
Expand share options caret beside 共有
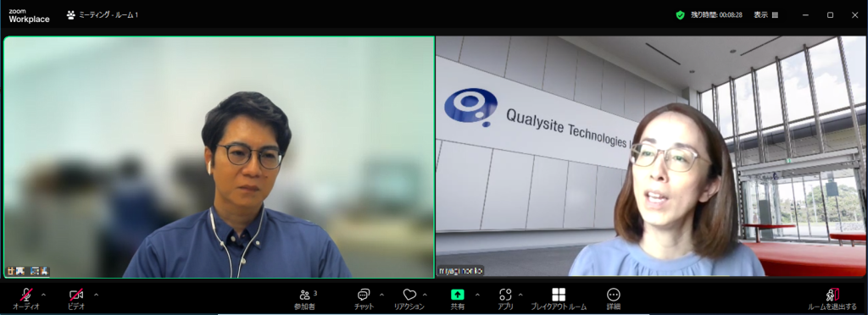(x=477, y=295)
